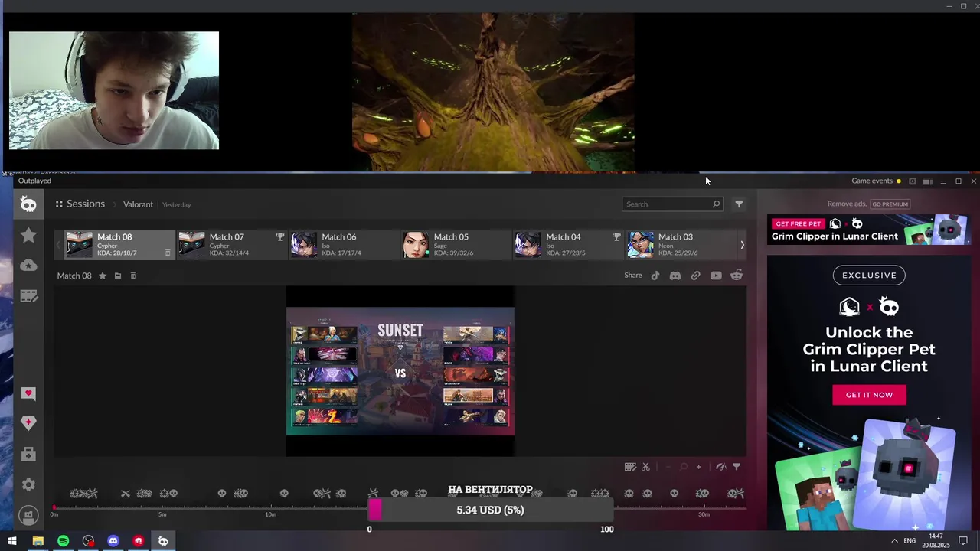This screenshot has width=980, height=551.
Task: Click GET IT NOW ad button
Action: 869,395
